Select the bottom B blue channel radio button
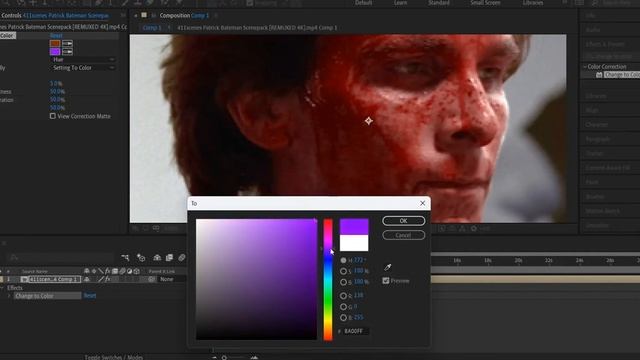 click(343, 318)
